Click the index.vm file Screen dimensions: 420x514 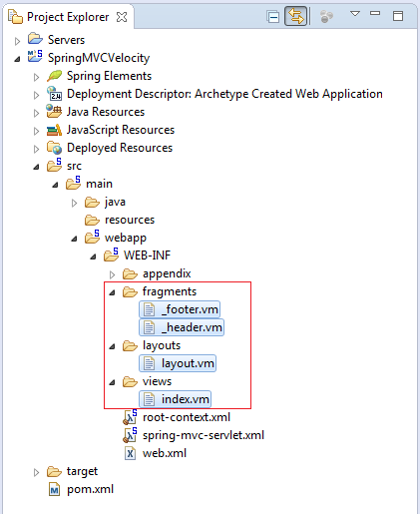click(175, 399)
